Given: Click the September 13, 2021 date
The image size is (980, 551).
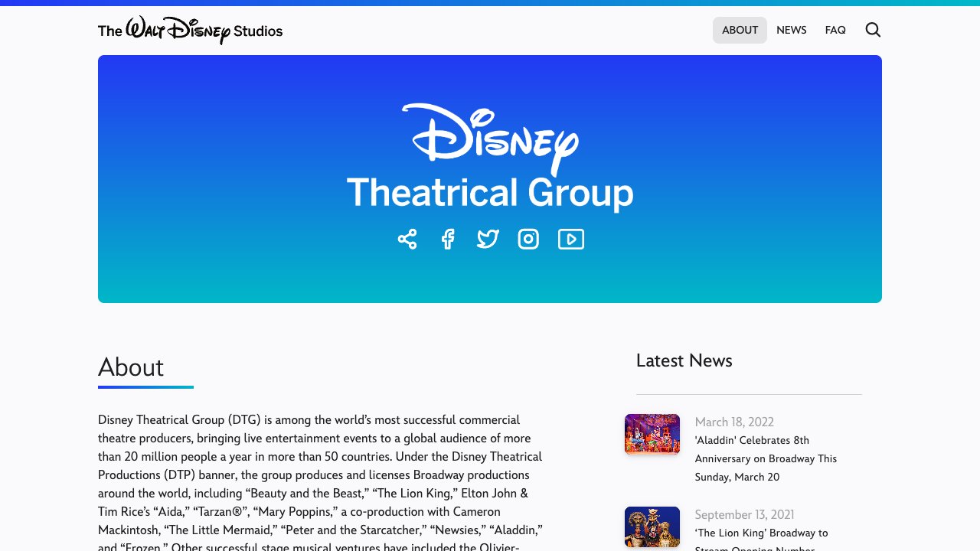Looking at the screenshot, I should pos(744,514).
